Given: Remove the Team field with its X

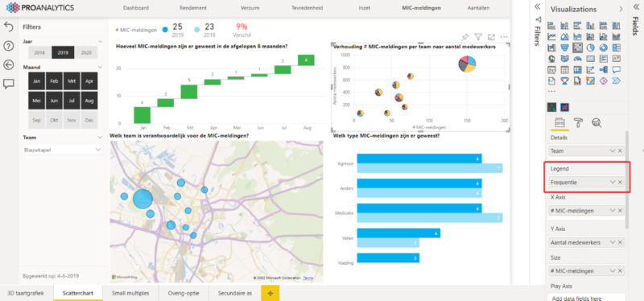Looking at the screenshot, I should 620,150.
